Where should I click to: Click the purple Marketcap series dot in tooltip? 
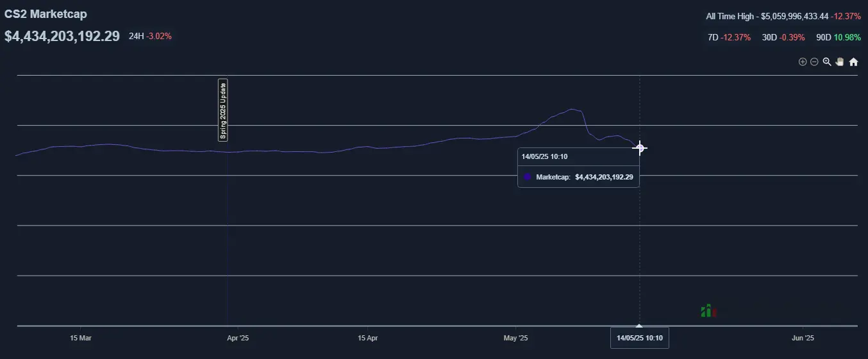(527, 176)
